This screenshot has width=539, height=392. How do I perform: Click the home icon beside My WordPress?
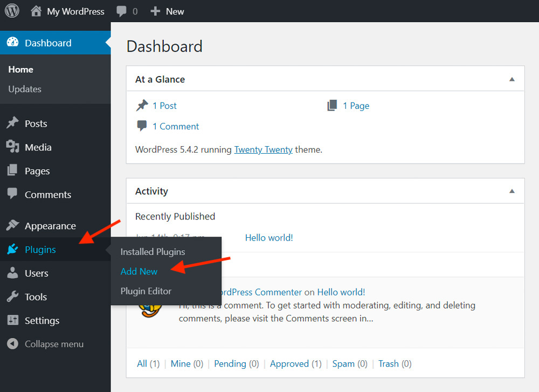pos(36,11)
